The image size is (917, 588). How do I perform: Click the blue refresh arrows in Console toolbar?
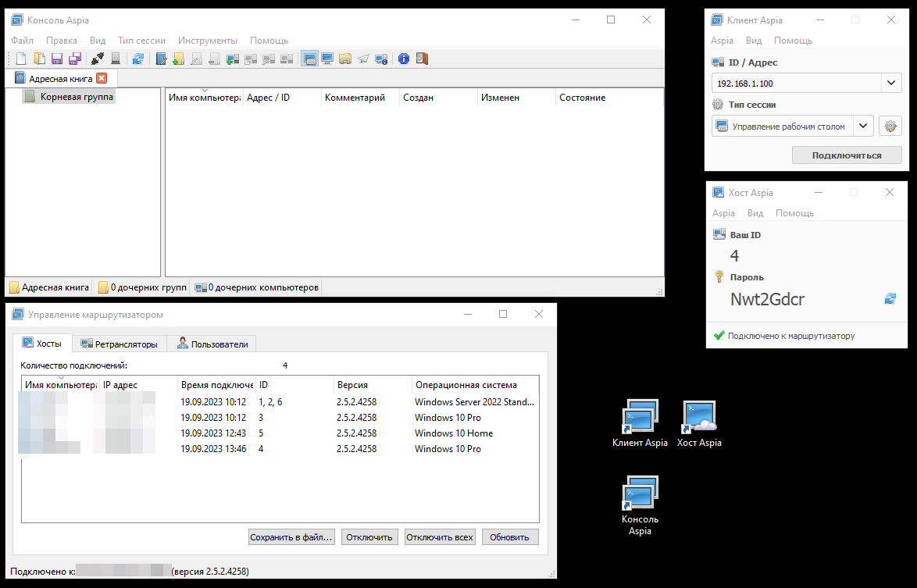tap(138, 59)
